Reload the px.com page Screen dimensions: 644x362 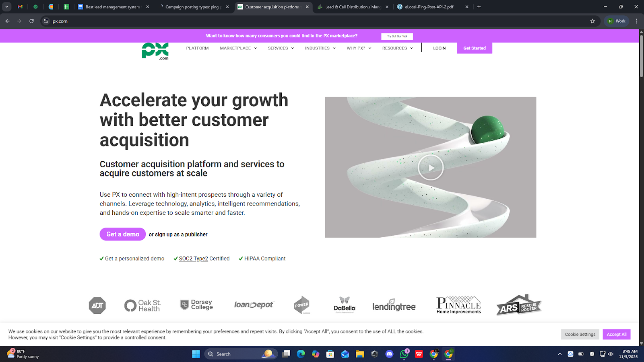(31, 21)
